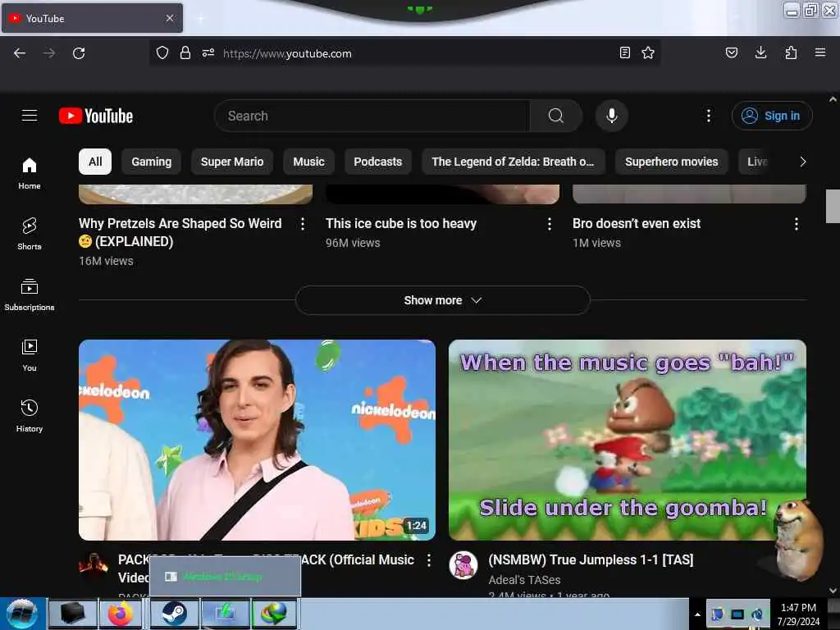Open 'This ice cube is too heavy' short
840x630 pixels.
point(400,224)
